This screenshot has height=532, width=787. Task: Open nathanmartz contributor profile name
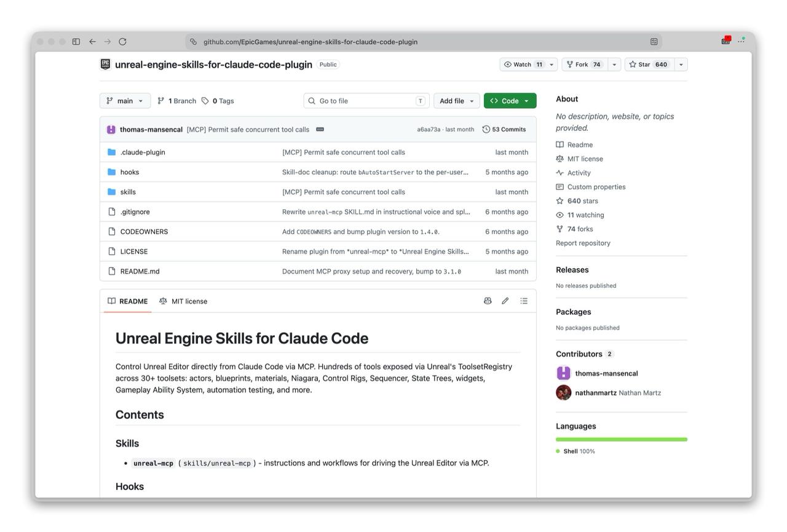[x=596, y=392]
